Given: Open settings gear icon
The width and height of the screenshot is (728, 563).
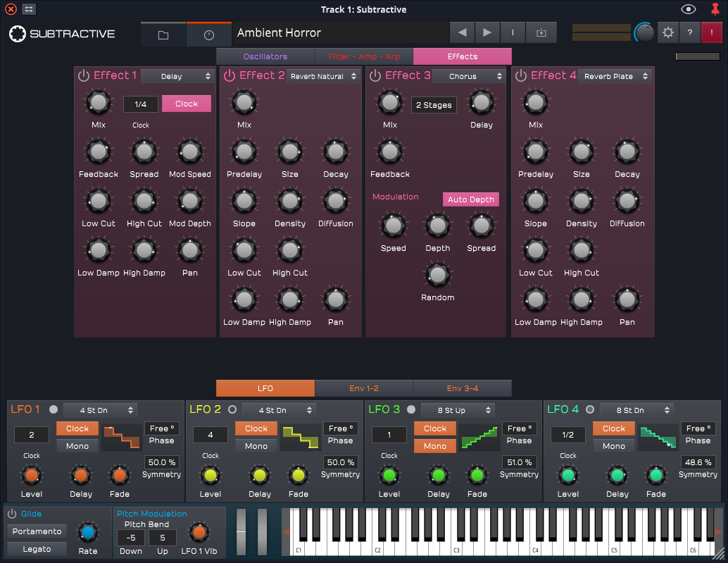Looking at the screenshot, I should coord(668,32).
